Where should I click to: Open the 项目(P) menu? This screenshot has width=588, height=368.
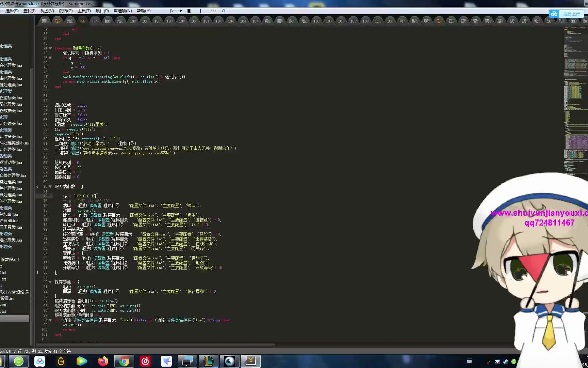click(x=102, y=11)
